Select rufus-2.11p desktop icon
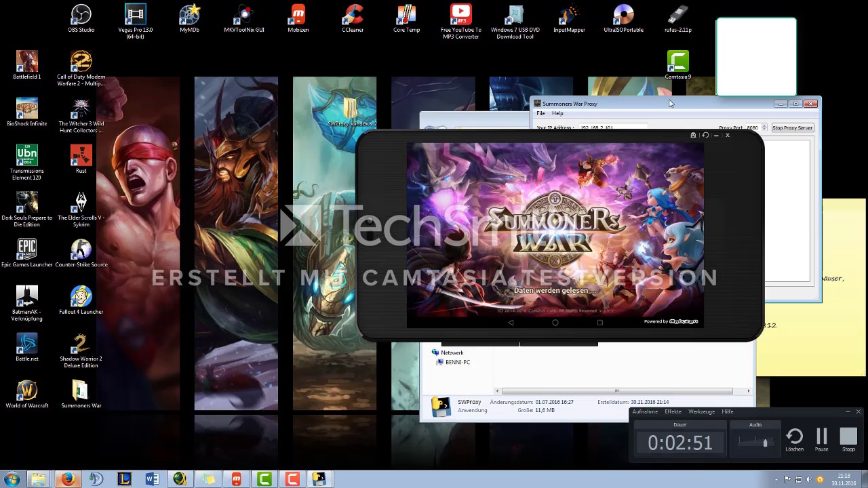Image resolution: width=868 pixels, height=488 pixels. [x=677, y=18]
